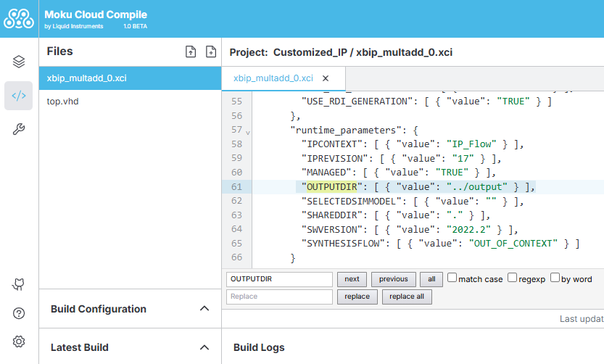Open top.vhd from the Files list
The height and width of the screenshot is (364, 604).
click(x=131, y=102)
